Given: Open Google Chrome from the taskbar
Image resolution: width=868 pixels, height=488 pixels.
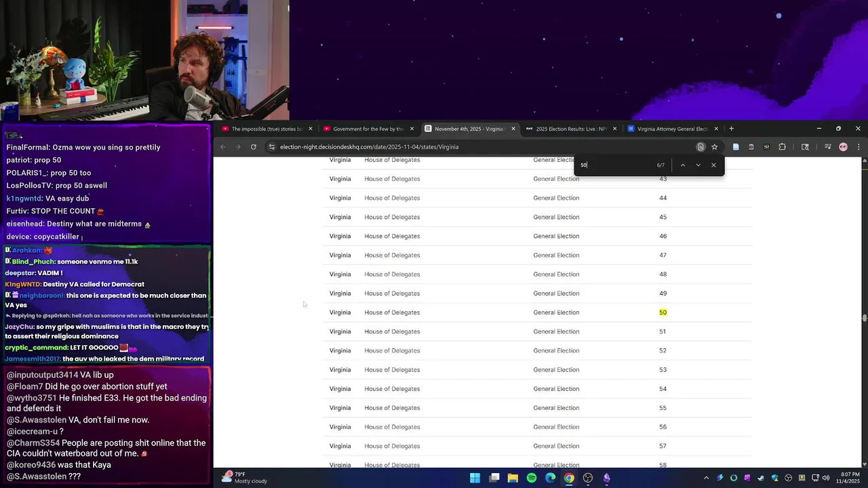Looking at the screenshot, I should point(569,478).
